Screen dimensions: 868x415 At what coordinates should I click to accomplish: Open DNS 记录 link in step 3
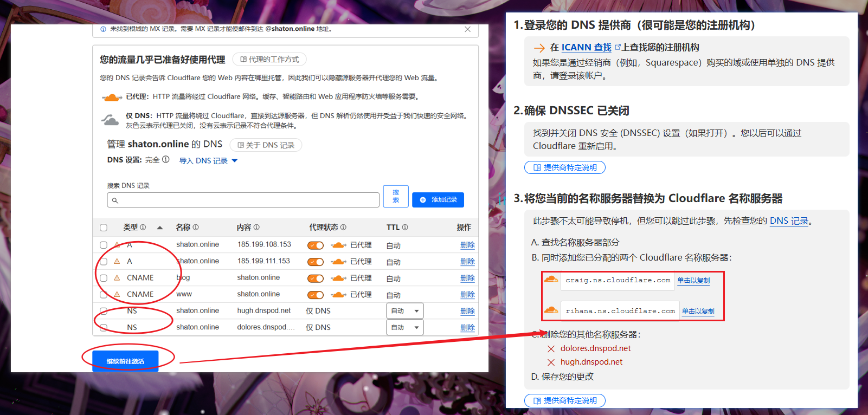(789, 221)
